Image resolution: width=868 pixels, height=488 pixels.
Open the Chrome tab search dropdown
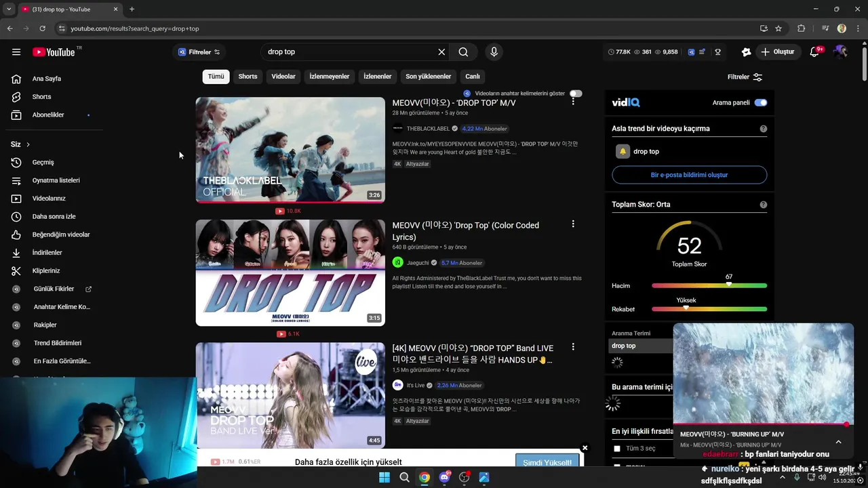(9, 9)
